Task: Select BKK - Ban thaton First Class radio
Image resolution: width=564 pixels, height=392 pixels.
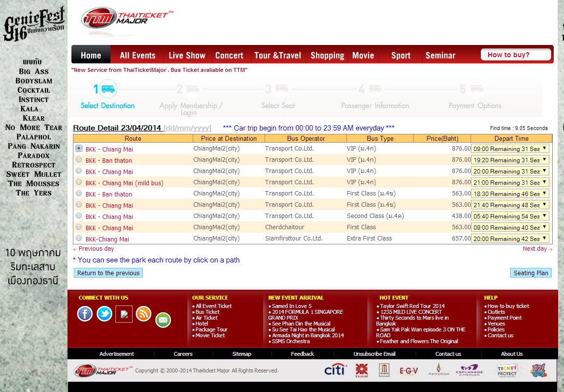Action: tap(79, 193)
